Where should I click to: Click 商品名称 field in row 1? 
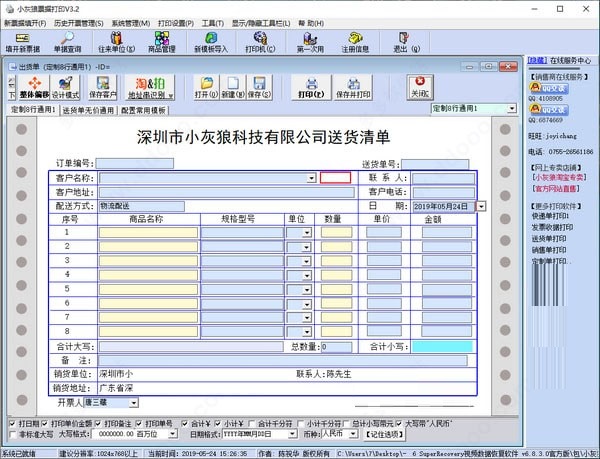tap(148, 233)
